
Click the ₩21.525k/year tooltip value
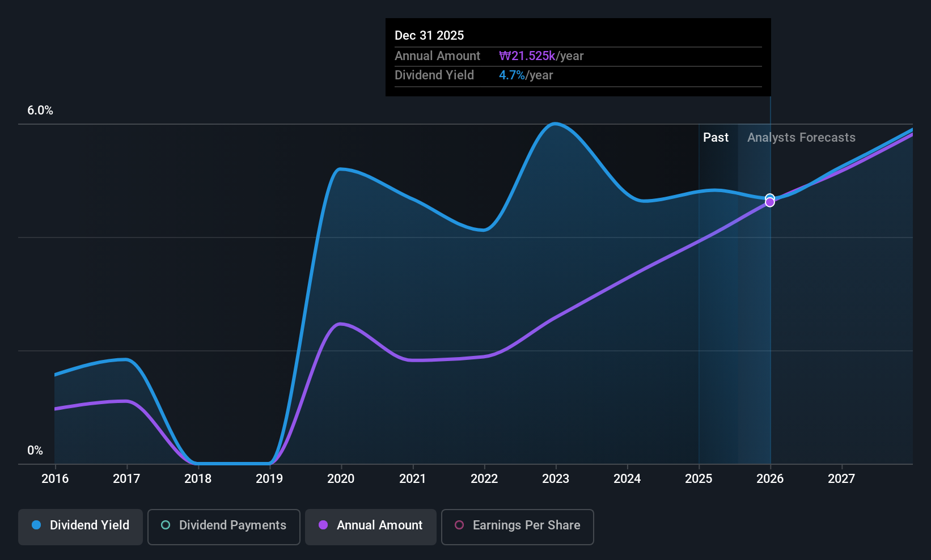541,56
